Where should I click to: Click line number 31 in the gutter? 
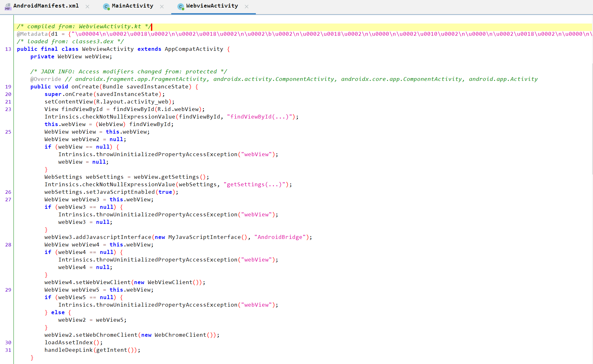pyautogui.click(x=8, y=350)
